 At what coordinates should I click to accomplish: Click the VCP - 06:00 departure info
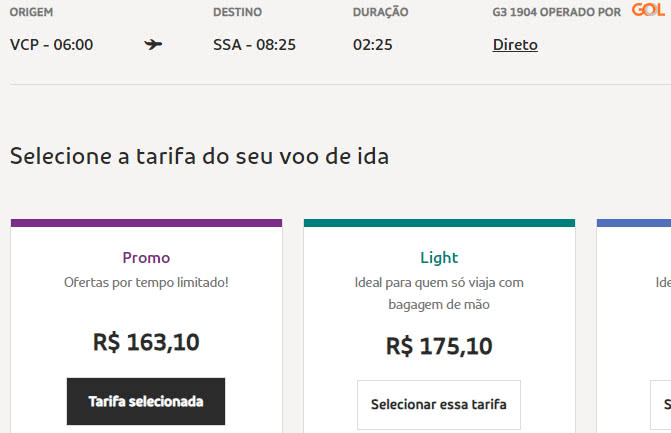(51, 45)
